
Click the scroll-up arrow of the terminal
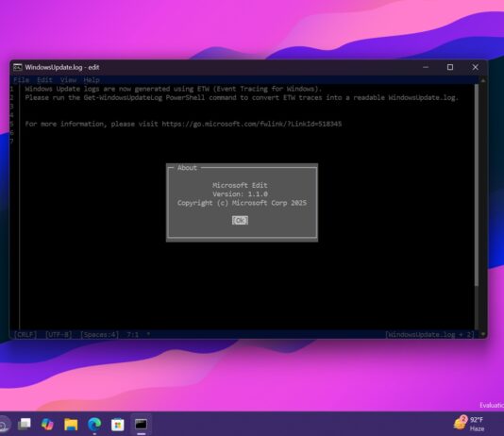(x=483, y=80)
